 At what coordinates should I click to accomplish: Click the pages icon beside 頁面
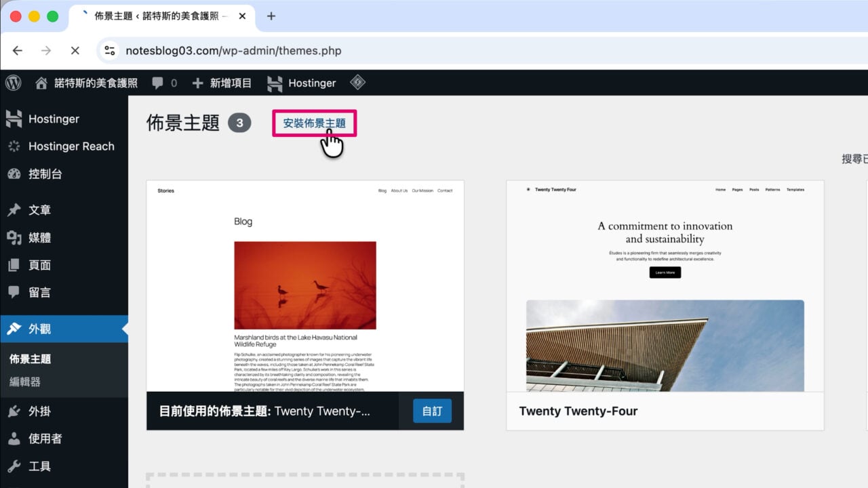[14, 265]
